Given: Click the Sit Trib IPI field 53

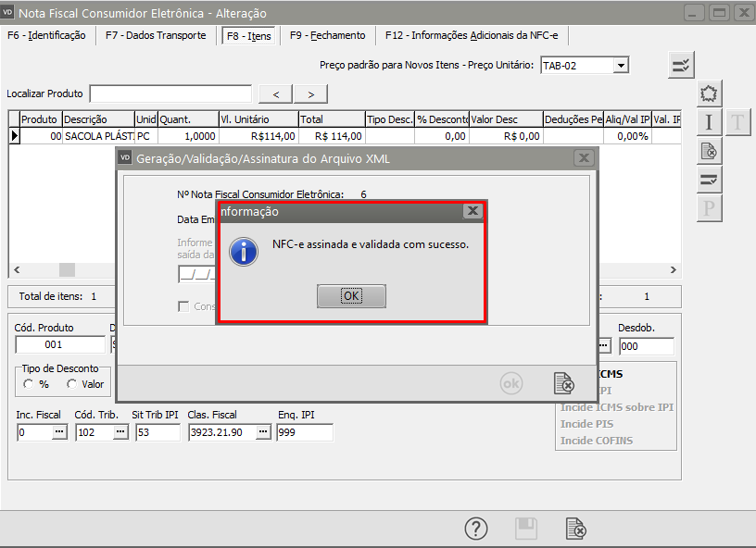Looking at the screenshot, I should [158, 432].
